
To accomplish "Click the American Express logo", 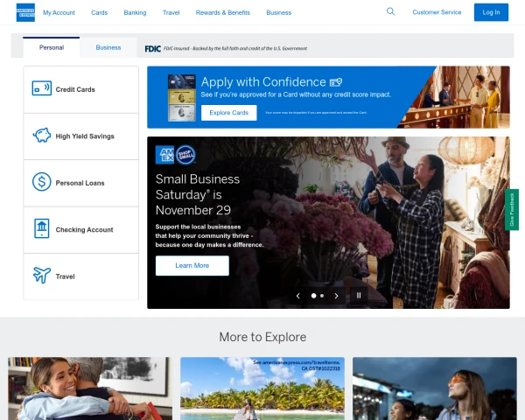I will click(x=25, y=12).
